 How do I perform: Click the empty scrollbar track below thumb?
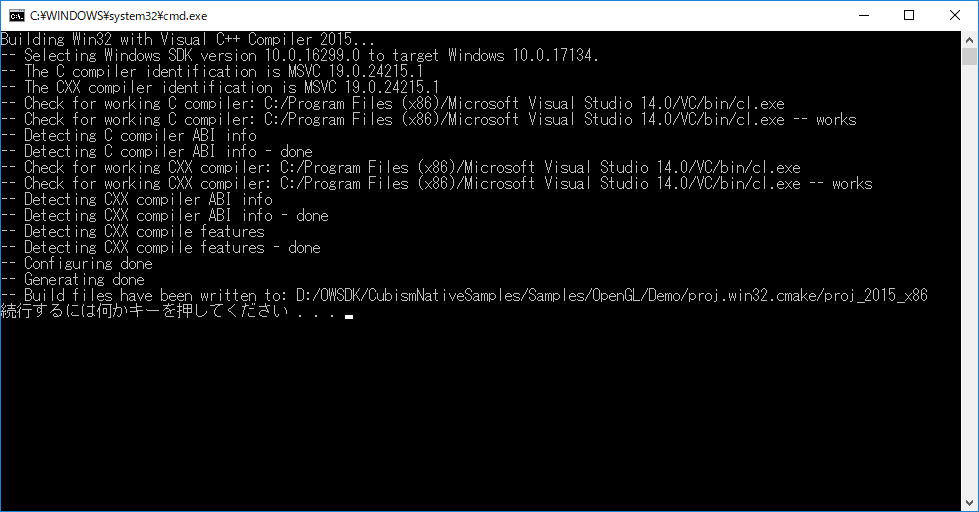point(969,280)
